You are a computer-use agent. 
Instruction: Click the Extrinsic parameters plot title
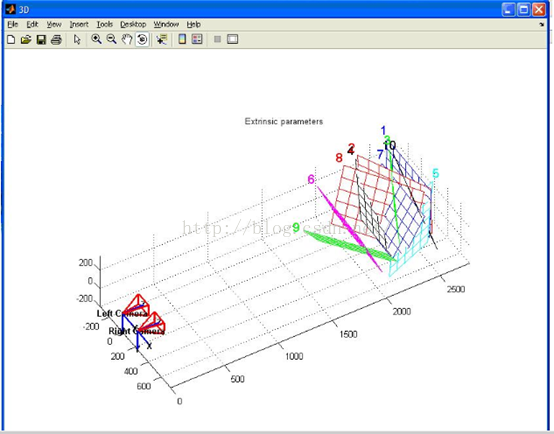click(284, 122)
